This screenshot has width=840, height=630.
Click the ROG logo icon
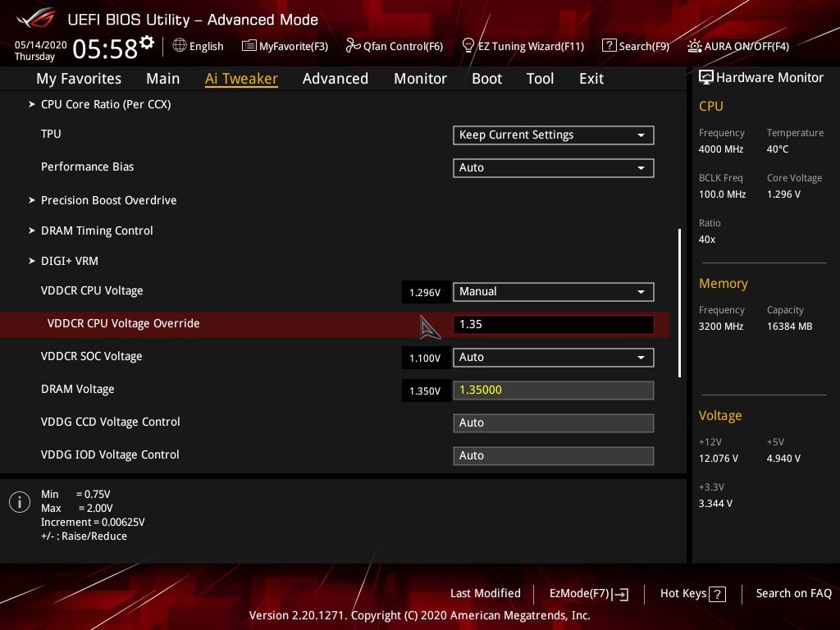pos(36,18)
